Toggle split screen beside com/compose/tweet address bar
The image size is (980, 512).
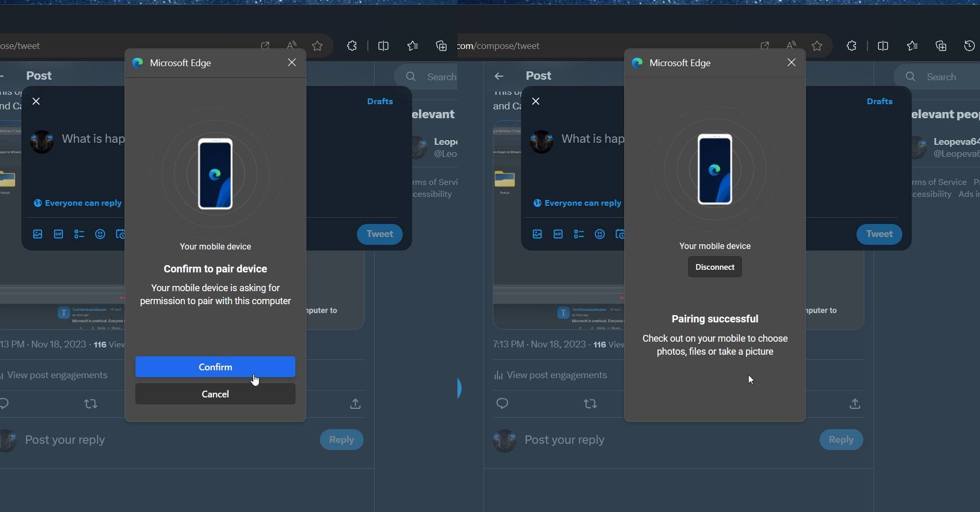tap(883, 46)
